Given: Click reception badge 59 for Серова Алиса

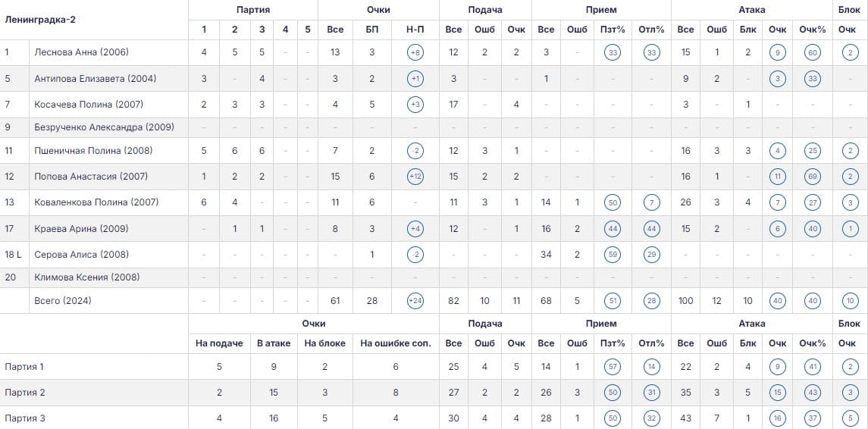Looking at the screenshot, I should click(613, 255).
